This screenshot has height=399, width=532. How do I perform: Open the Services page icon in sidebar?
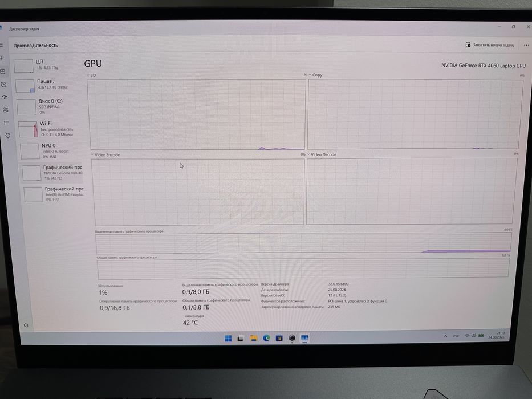click(8, 136)
